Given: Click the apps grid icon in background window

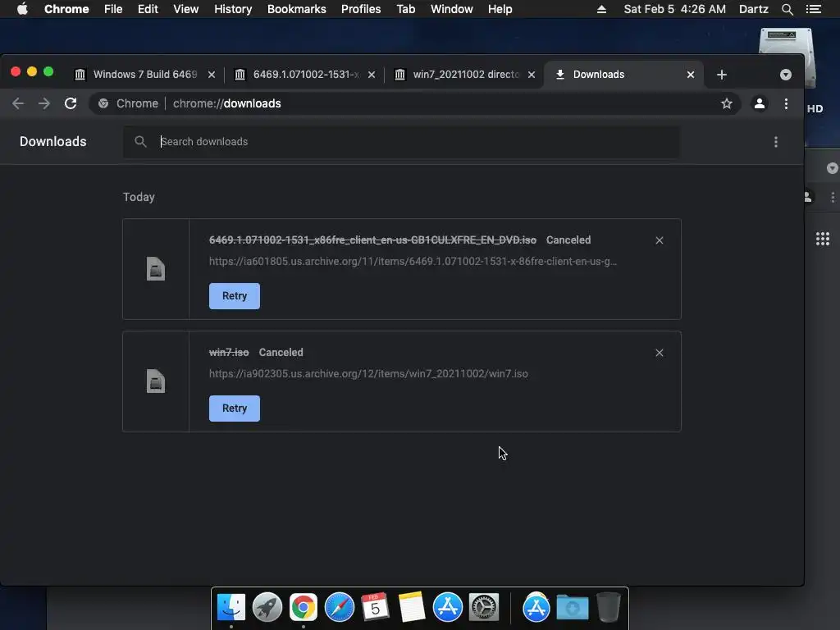Looking at the screenshot, I should point(822,239).
